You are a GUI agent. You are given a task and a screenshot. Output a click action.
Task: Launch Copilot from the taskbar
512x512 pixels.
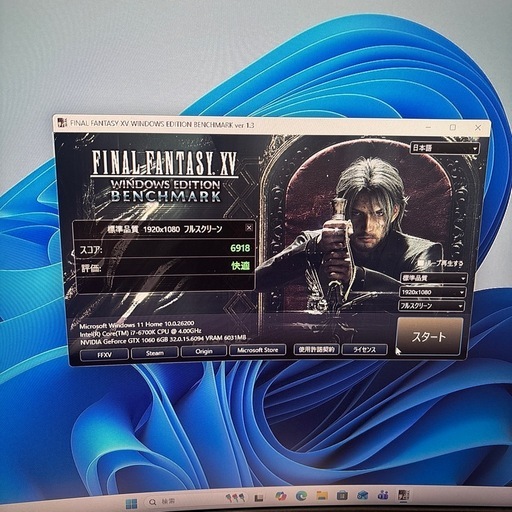[281, 496]
